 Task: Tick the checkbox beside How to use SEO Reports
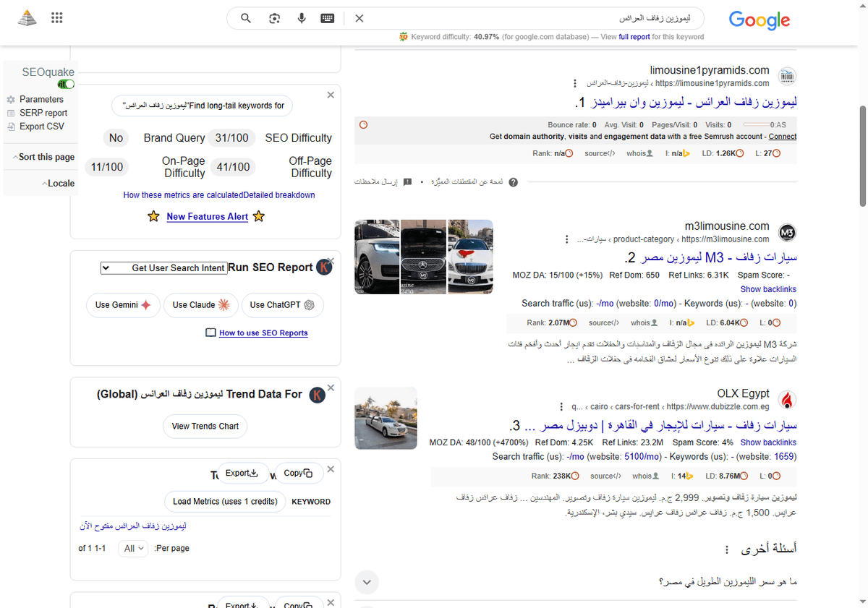210,332
